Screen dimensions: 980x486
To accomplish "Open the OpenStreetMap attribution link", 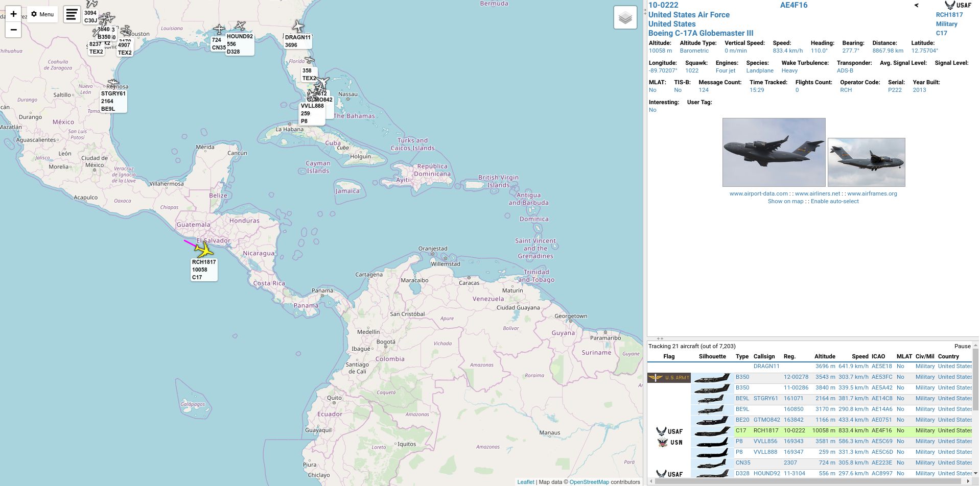I will [x=589, y=482].
